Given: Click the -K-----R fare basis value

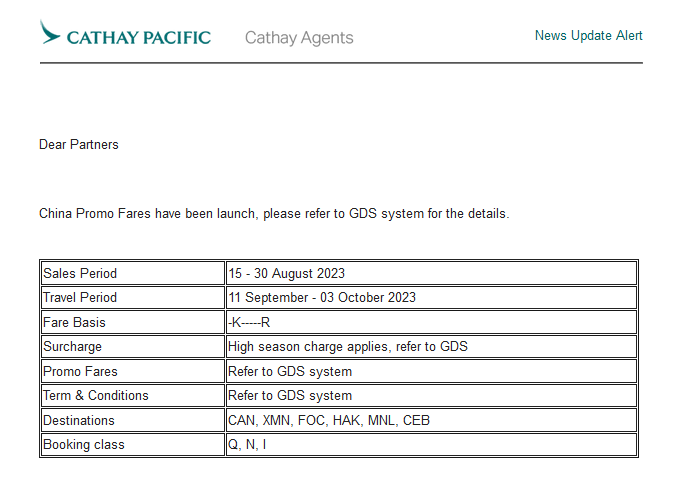Looking at the screenshot, I should point(249,322).
